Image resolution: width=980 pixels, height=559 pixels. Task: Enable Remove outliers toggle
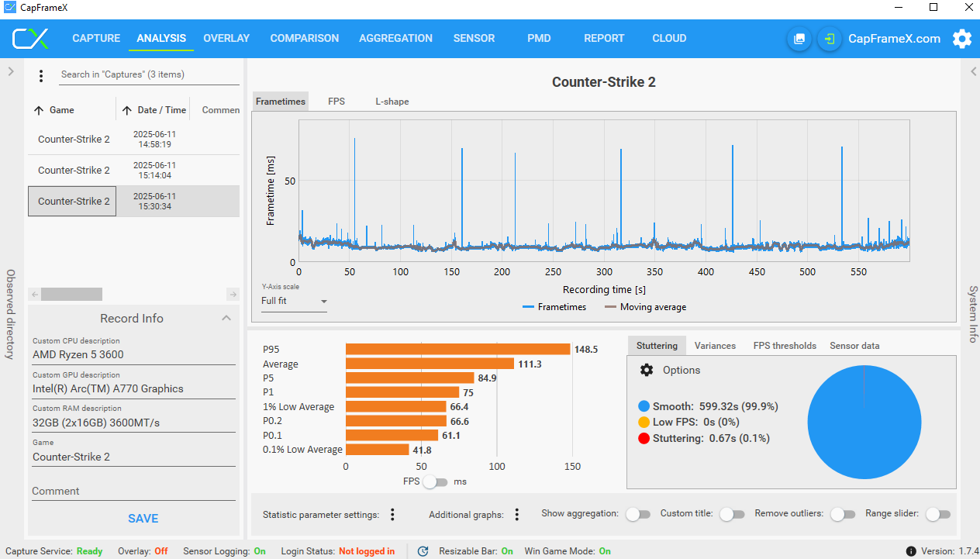pyautogui.click(x=843, y=514)
